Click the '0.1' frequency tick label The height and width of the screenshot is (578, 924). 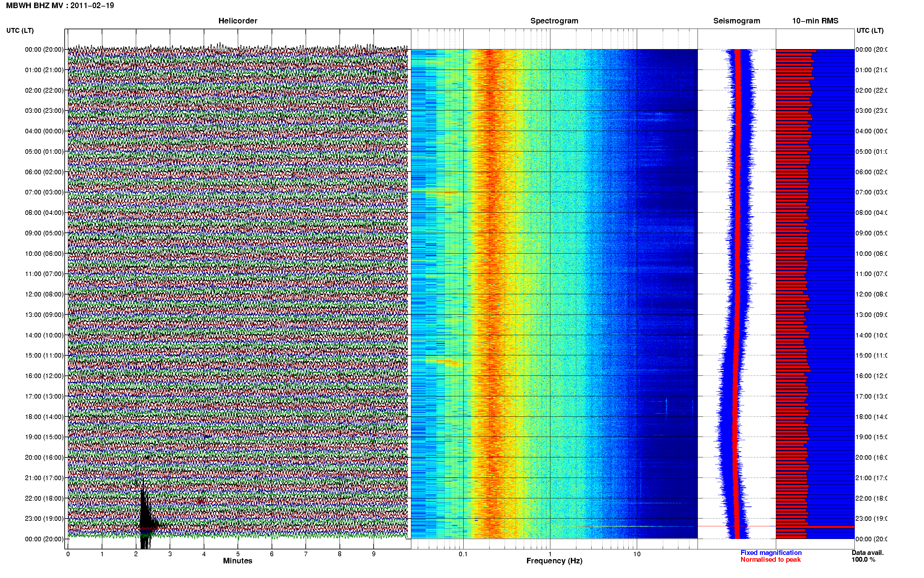[x=463, y=554]
